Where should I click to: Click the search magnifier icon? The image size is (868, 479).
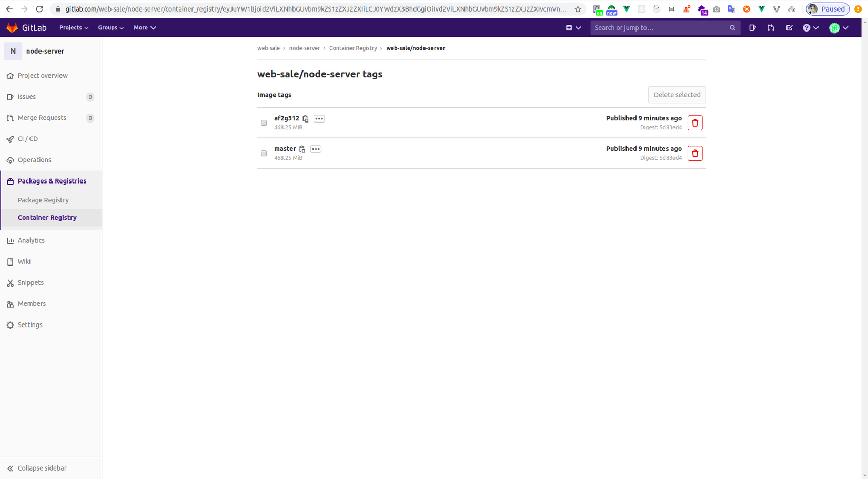pos(732,28)
